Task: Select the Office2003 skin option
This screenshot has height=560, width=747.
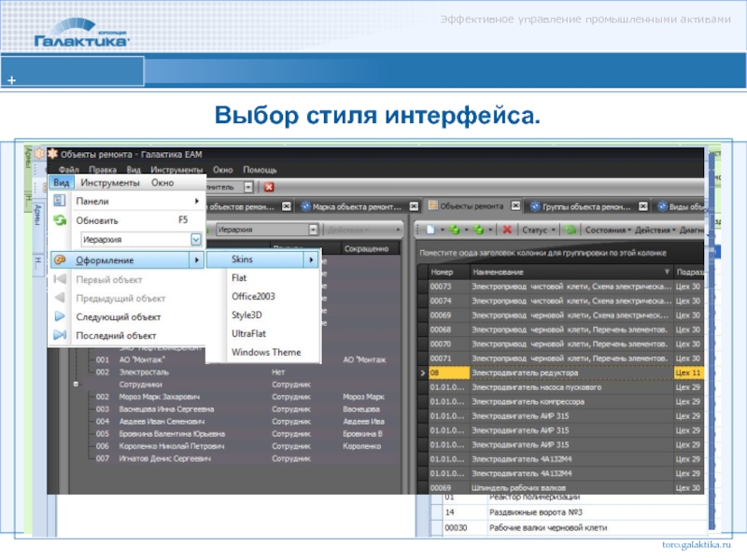Action: point(254,296)
